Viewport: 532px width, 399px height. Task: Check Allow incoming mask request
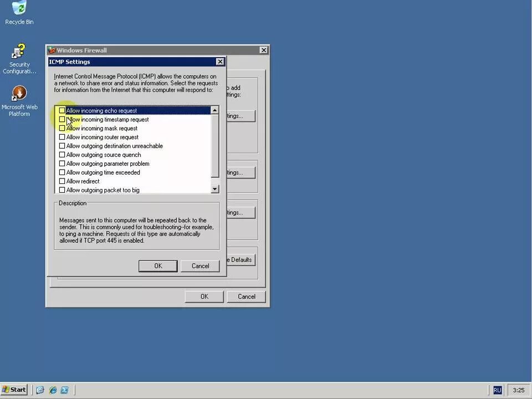[62, 128]
